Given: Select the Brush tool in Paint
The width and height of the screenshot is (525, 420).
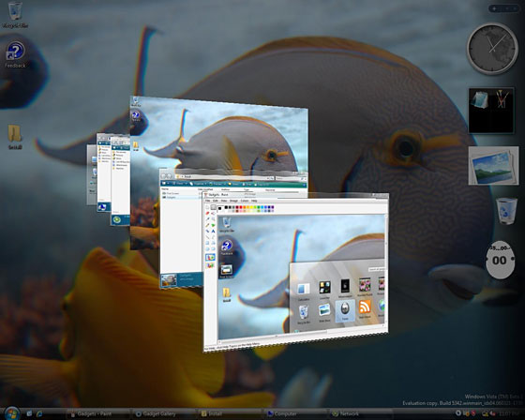Looking at the screenshot, I should [x=214, y=225].
